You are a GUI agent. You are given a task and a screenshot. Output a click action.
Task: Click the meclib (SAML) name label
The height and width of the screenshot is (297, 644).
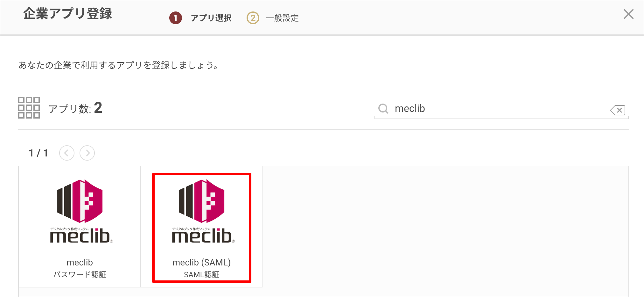pos(201,262)
